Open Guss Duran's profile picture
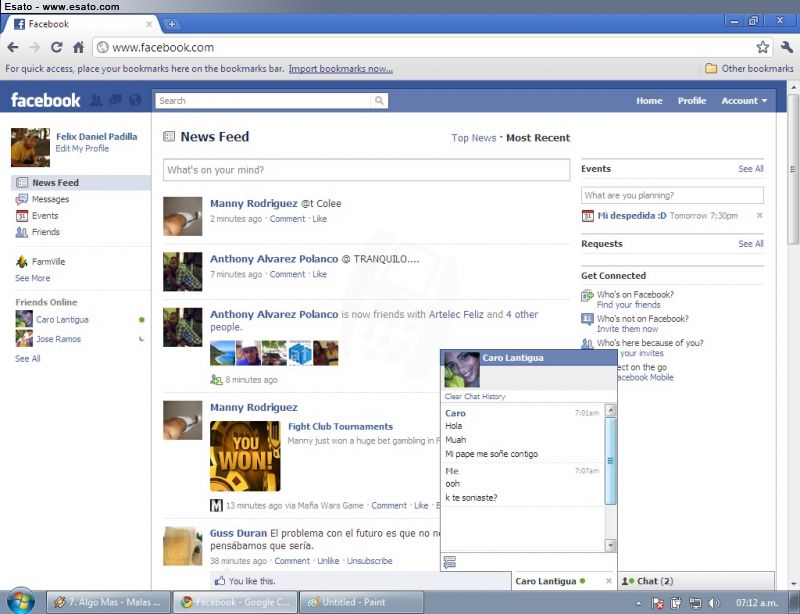Image resolution: width=800 pixels, height=614 pixels. click(x=183, y=546)
